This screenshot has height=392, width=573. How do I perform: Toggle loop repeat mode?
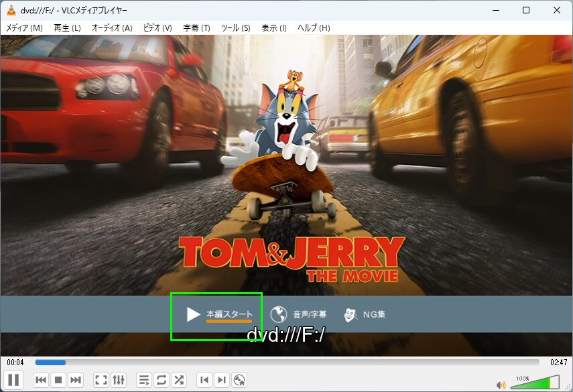pyautogui.click(x=161, y=380)
